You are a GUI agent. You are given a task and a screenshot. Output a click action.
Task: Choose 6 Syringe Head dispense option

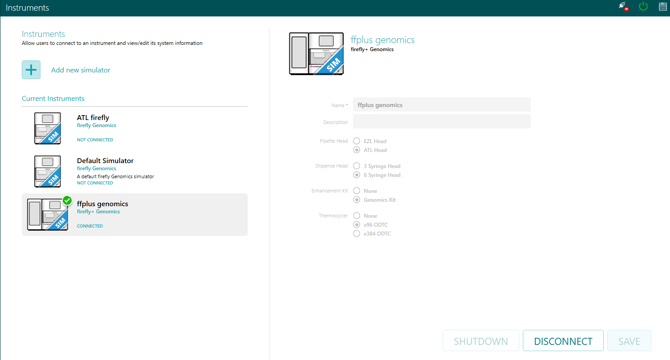356,175
